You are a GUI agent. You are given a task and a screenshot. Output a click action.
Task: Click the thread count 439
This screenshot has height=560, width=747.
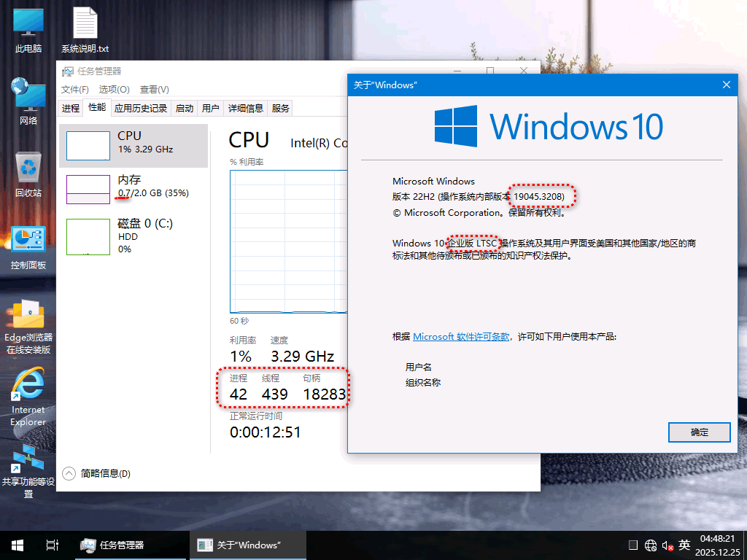275,394
